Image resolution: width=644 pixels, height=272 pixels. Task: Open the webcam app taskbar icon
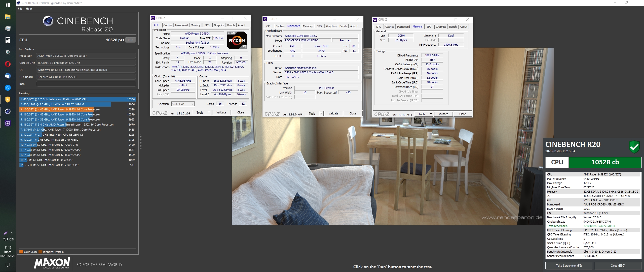point(8,52)
